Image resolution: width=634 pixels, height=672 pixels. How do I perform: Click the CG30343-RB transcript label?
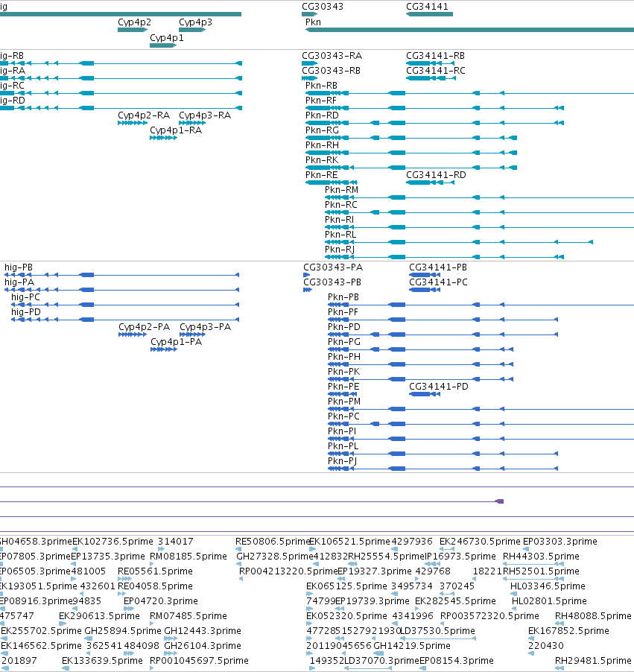point(331,71)
